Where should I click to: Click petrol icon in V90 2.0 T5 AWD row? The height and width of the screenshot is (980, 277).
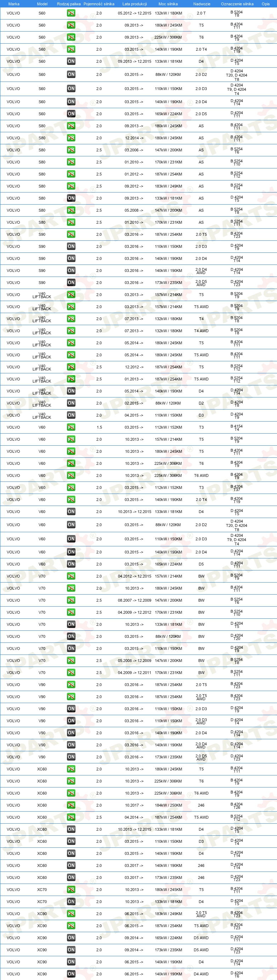[x=71, y=697]
